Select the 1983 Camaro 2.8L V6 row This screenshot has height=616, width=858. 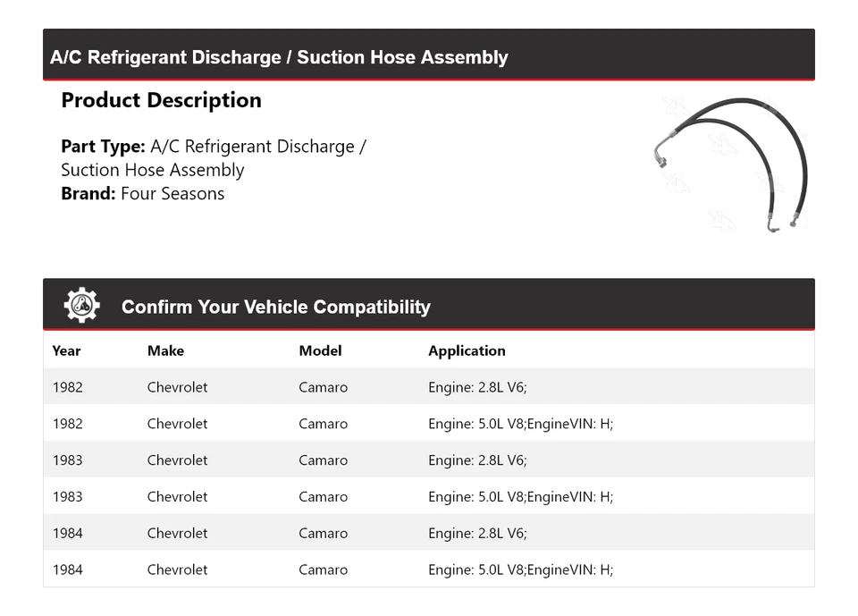[x=429, y=460]
